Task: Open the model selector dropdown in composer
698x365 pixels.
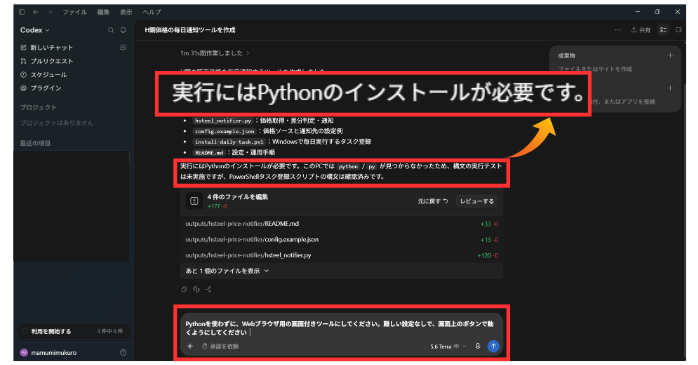Action: click(448, 346)
